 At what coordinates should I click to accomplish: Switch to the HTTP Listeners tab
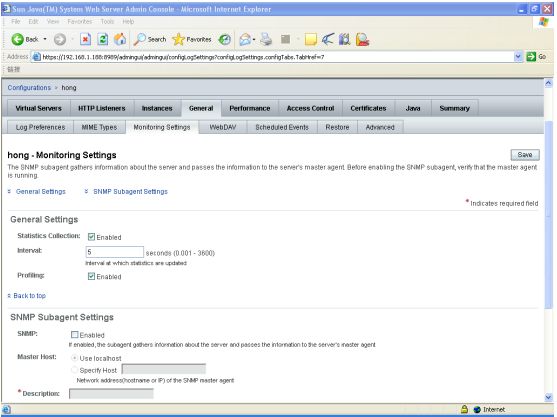point(102,108)
